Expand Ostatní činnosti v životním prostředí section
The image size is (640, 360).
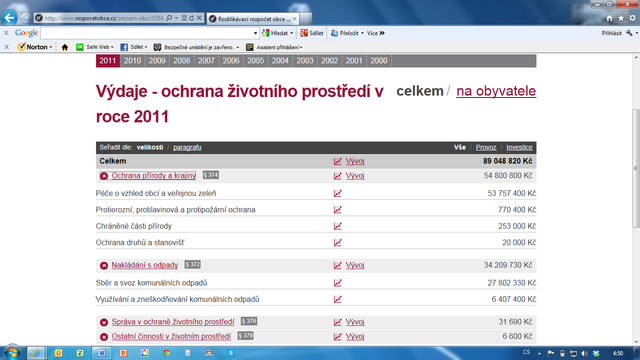click(x=104, y=337)
